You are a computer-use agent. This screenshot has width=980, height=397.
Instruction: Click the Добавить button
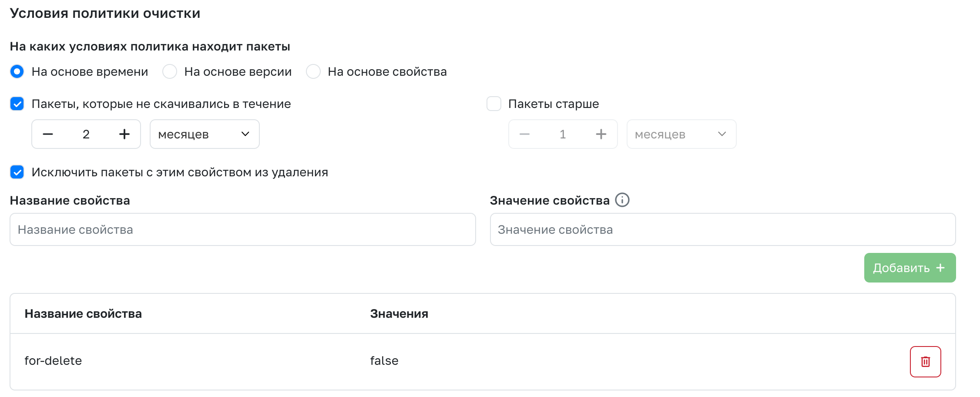(x=910, y=268)
